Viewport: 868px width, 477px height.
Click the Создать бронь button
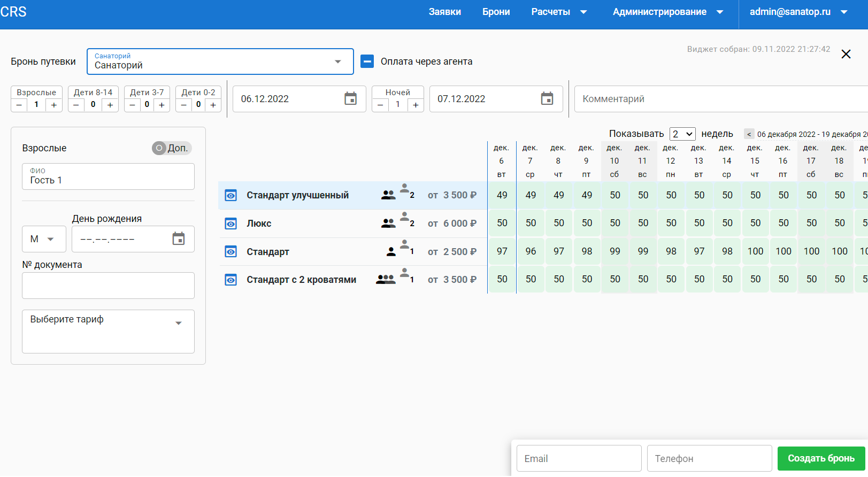click(820, 458)
